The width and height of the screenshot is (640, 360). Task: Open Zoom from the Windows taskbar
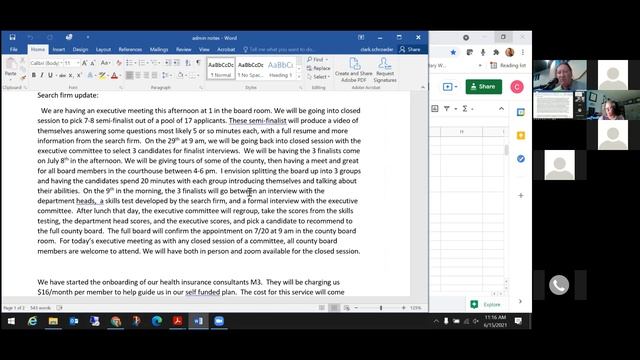(219, 321)
